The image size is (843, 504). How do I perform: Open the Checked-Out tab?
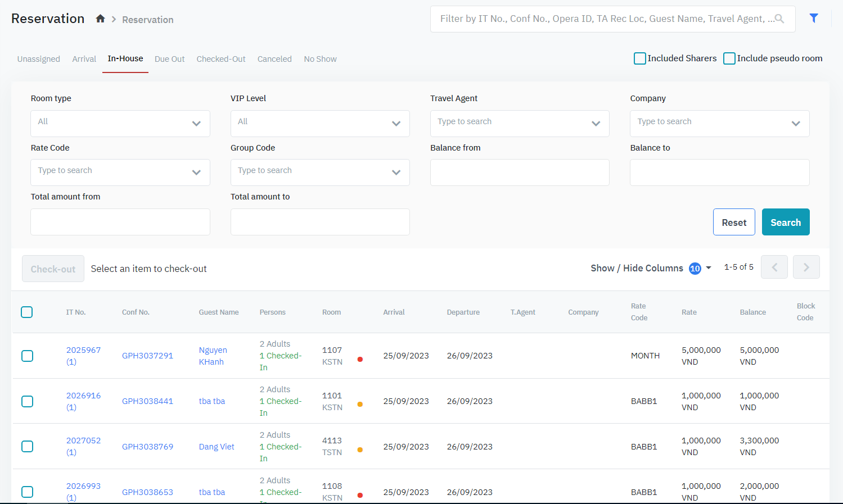tap(220, 59)
